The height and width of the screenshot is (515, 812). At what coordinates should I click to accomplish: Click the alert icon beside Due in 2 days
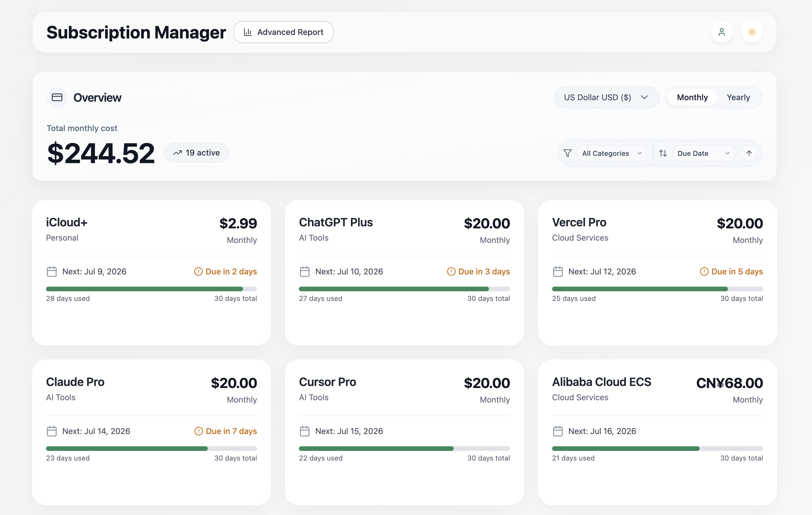198,272
